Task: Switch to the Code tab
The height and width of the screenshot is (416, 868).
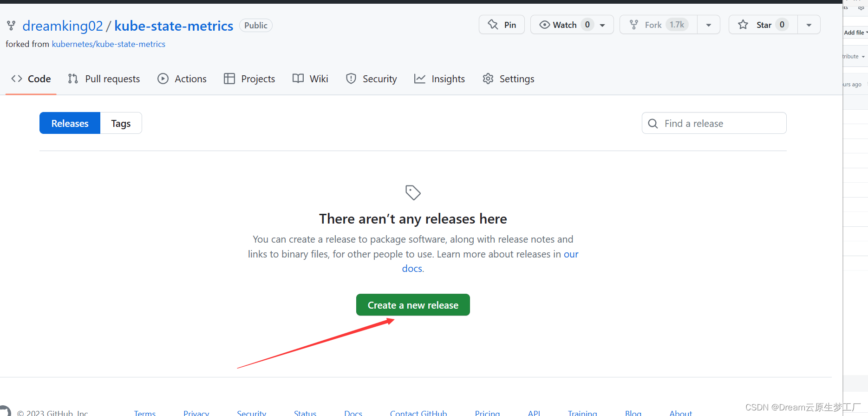Action: pyautogui.click(x=31, y=79)
